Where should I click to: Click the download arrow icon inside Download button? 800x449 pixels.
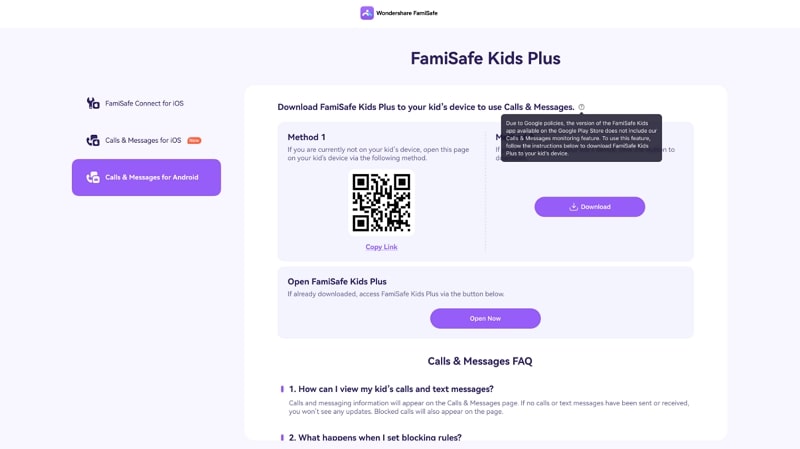point(574,207)
